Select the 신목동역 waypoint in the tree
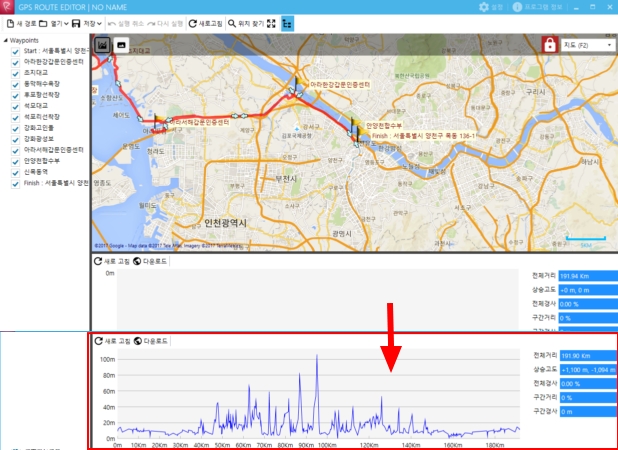Image resolution: width=618 pixels, height=450 pixels. click(x=35, y=172)
